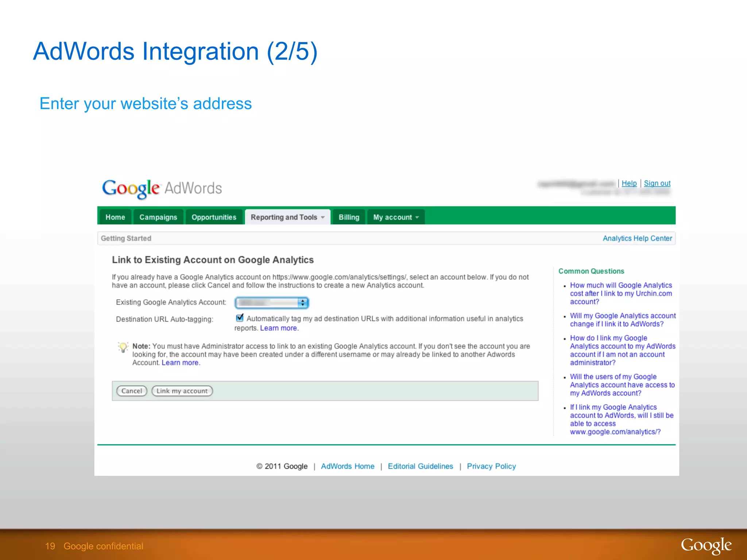The width and height of the screenshot is (747, 560).
Task: Click Learn more after auto-tagging description
Action: (x=279, y=328)
